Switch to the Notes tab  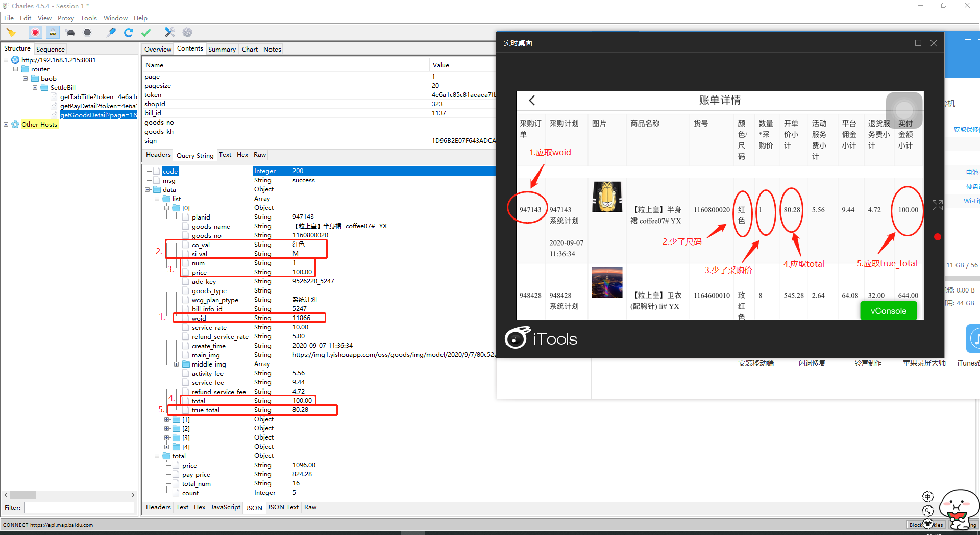pyautogui.click(x=272, y=49)
